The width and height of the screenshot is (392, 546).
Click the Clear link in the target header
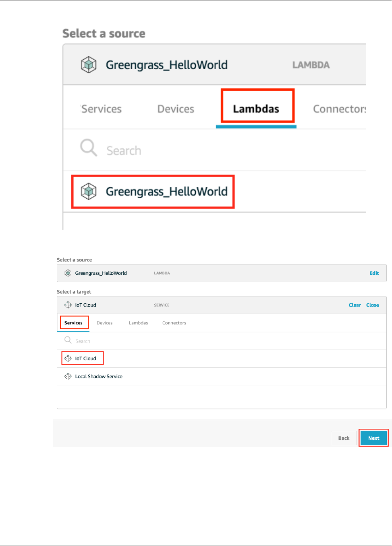[355, 305]
